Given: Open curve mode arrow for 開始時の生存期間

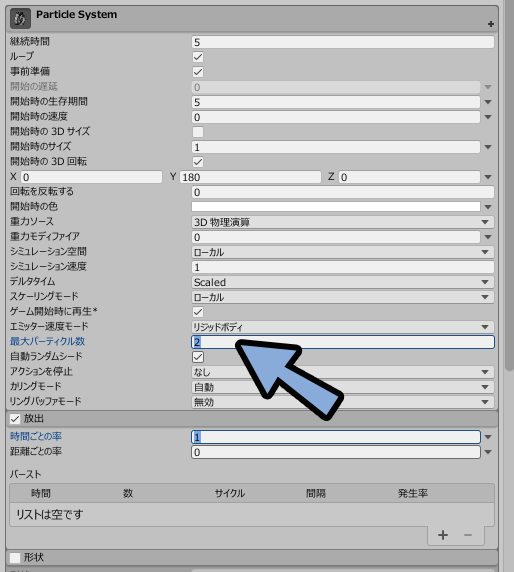Looking at the screenshot, I should (x=488, y=102).
